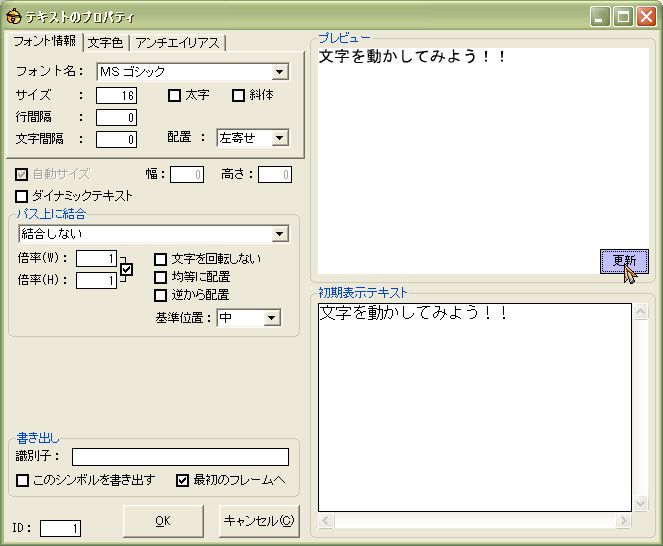The height and width of the screenshot is (546, 663).
Task: Uncheck 最初のフレームへ checkbox
Action: coord(182,480)
